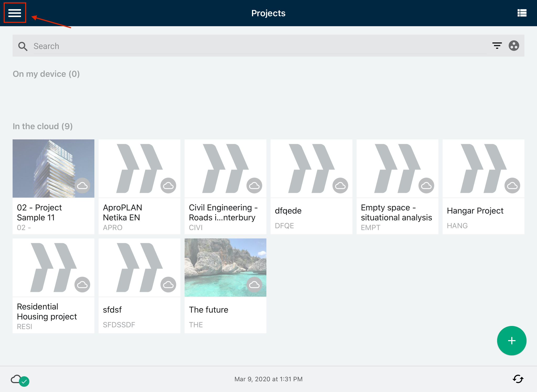Download Empty space project via cloud icon

426,186
